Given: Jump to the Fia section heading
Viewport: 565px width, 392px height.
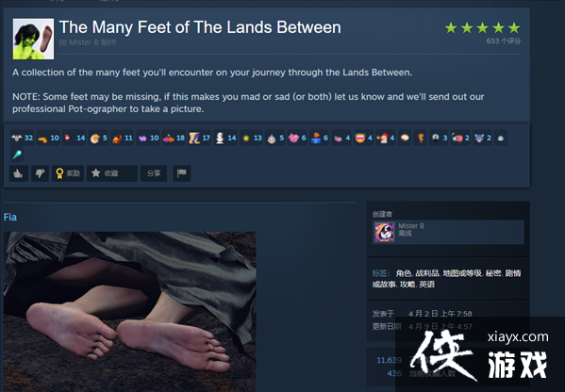Looking at the screenshot, I should point(10,217).
